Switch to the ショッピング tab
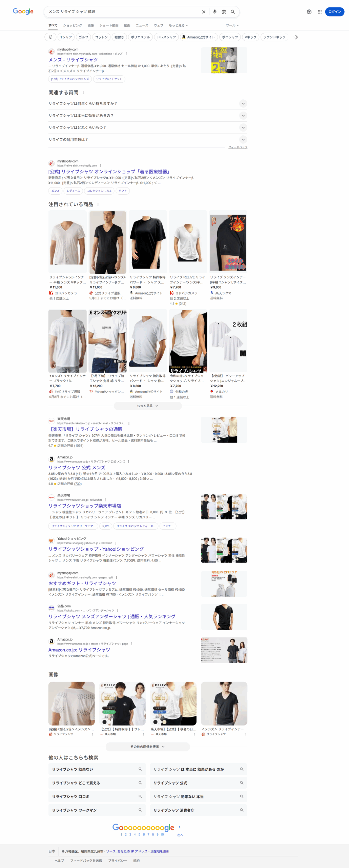 (x=73, y=25)
